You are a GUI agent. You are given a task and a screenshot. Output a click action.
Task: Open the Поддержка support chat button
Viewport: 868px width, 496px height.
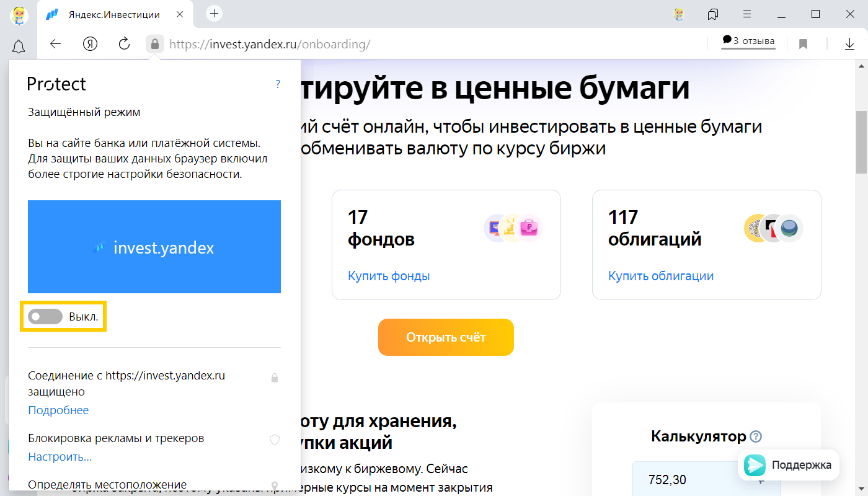[x=789, y=465]
